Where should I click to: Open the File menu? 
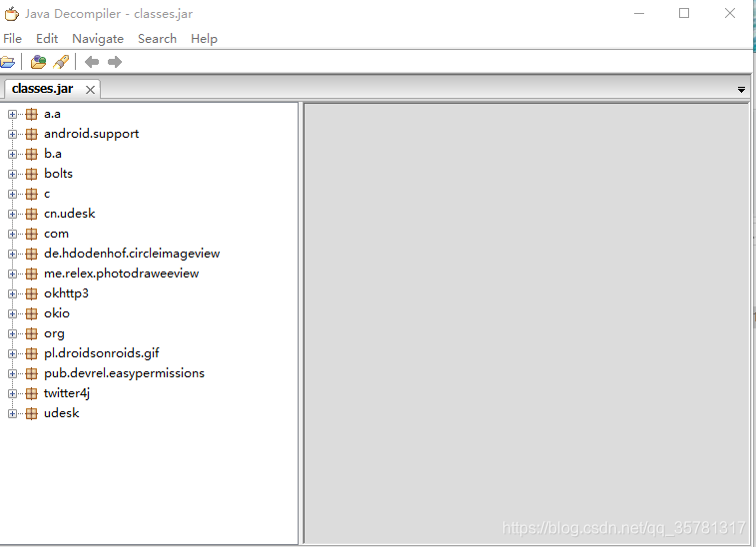tap(13, 39)
